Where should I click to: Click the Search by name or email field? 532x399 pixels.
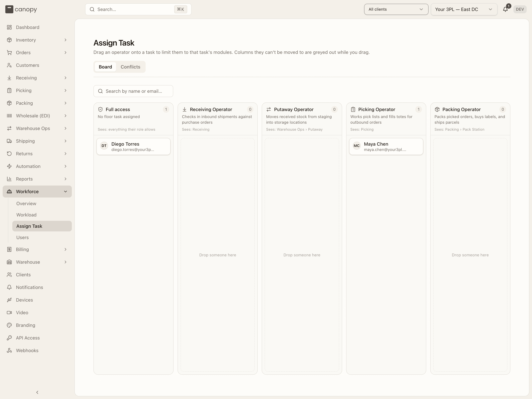(x=133, y=91)
